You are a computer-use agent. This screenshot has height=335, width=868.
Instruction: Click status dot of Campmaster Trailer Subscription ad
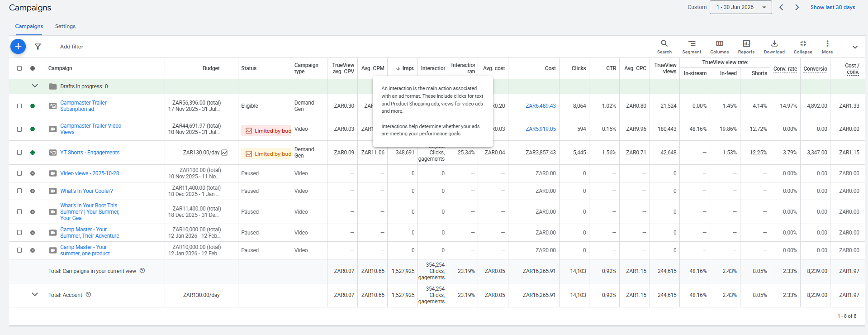tap(33, 106)
